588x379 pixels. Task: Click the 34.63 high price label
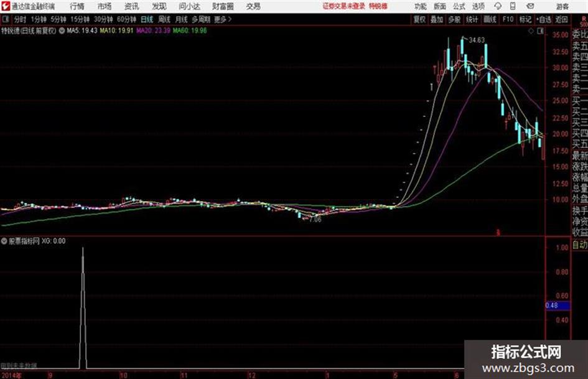pyautogui.click(x=477, y=40)
